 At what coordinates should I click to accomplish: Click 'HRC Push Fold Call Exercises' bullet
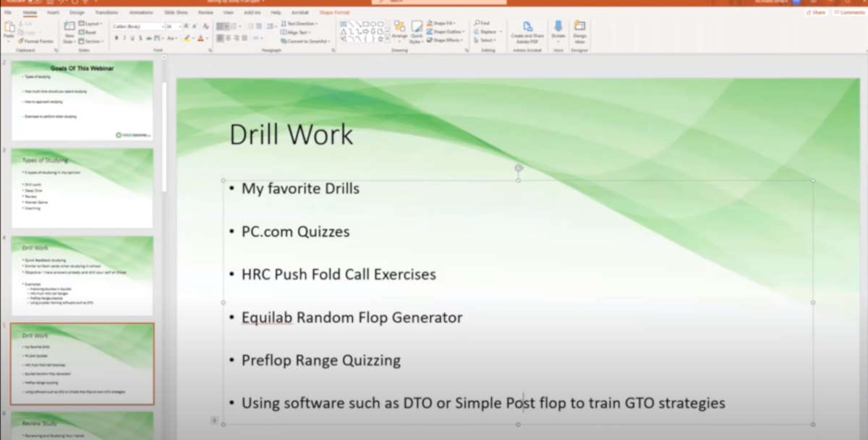339,274
